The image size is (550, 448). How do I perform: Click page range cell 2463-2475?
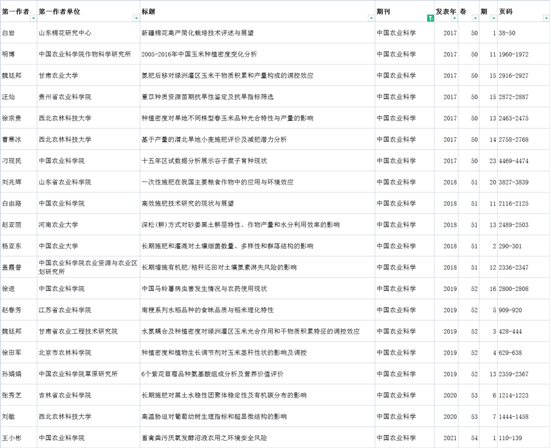523,118
